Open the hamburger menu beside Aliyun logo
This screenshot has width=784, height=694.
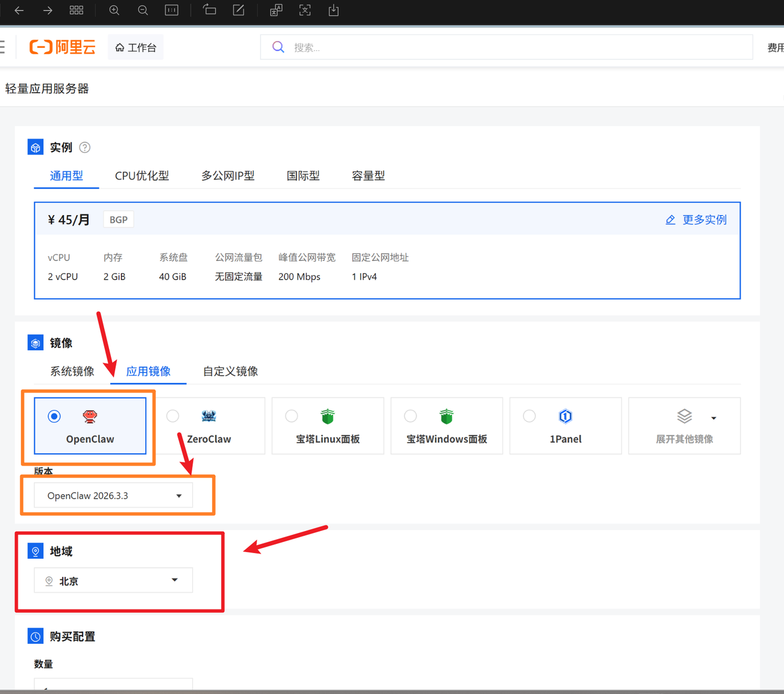click(x=2, y=47)
